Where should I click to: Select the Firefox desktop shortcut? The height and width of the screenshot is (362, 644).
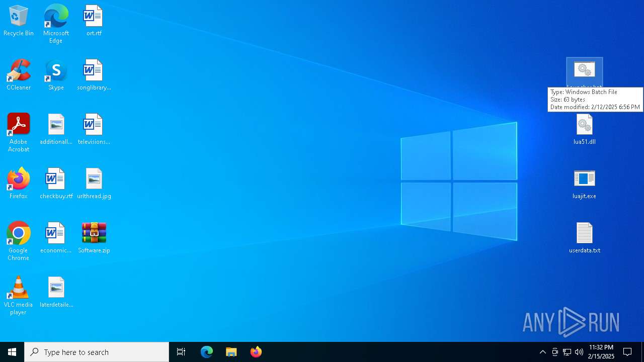tap(19, 184)
